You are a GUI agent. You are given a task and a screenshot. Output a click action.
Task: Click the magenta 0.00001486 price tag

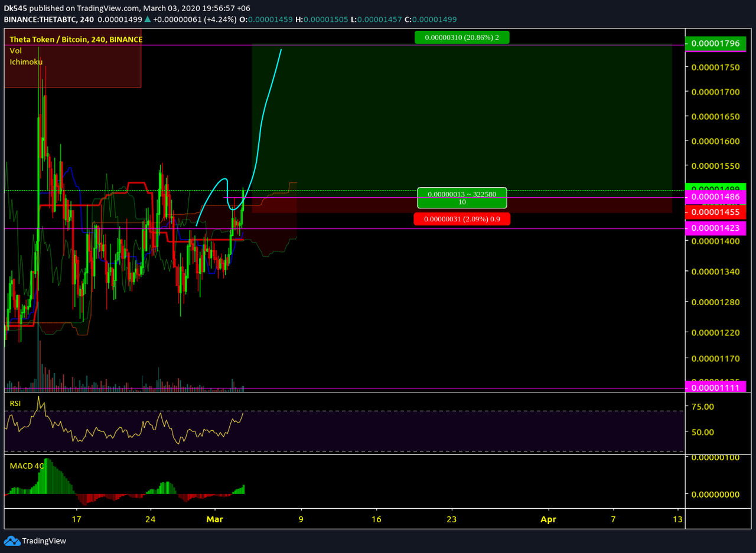(715, 197)
